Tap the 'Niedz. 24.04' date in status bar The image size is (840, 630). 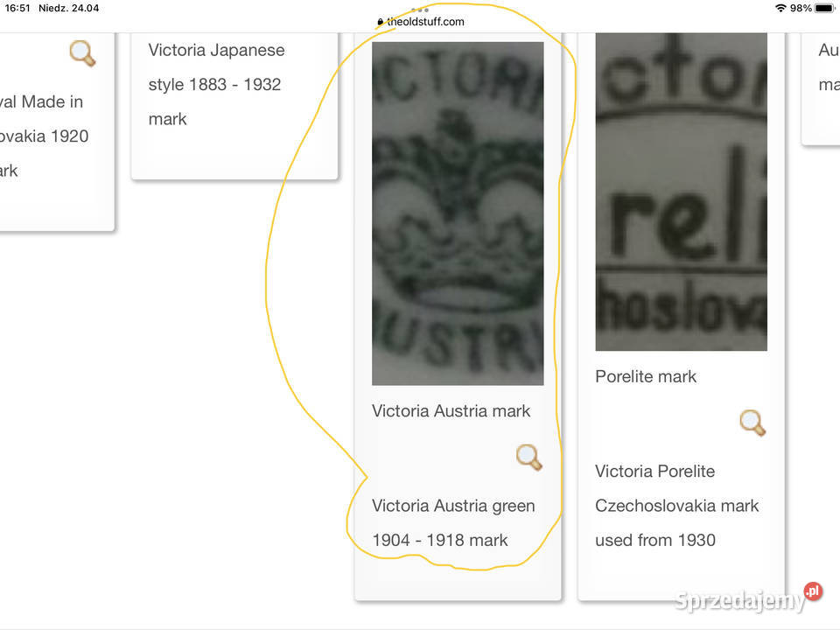[68, 8]
